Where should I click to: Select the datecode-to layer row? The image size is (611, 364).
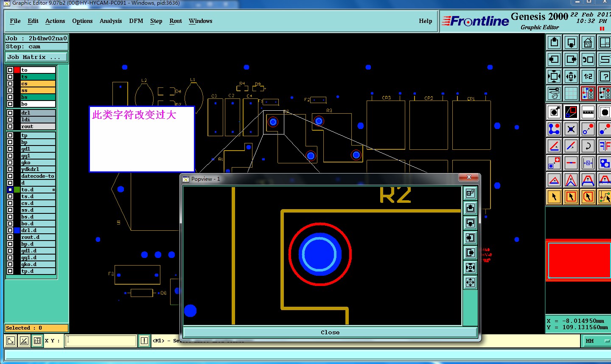click(x=38, y=176)
